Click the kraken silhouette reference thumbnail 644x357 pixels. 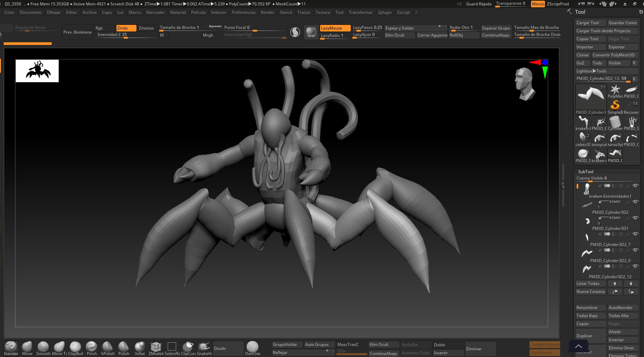pos(37,71)
